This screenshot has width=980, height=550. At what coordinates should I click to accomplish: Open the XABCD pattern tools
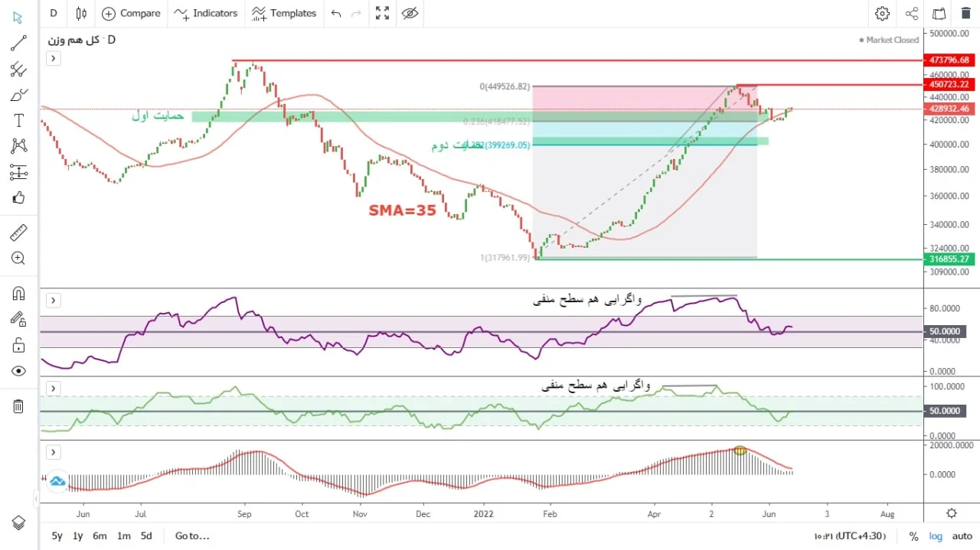(x=18, y=146)
